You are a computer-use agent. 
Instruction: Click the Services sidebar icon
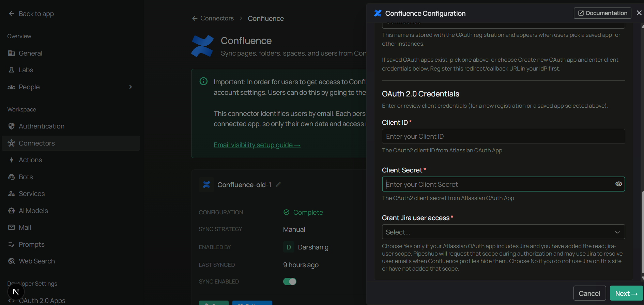[x=11, y=194]
